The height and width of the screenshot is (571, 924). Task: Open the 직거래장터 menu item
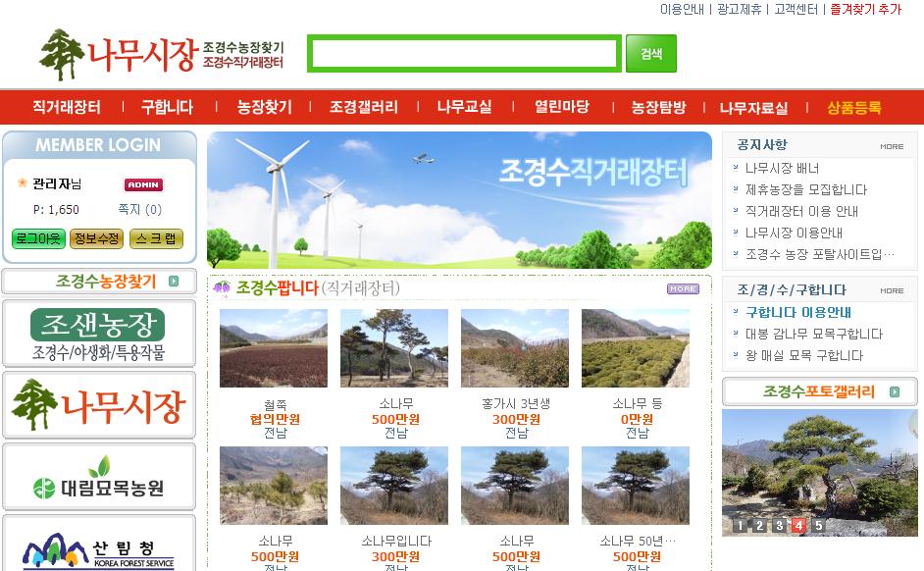pos(67,107)
